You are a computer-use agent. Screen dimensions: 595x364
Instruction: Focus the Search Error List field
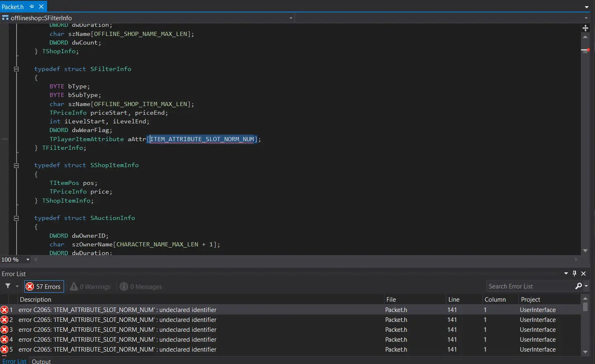click(531, 286)
